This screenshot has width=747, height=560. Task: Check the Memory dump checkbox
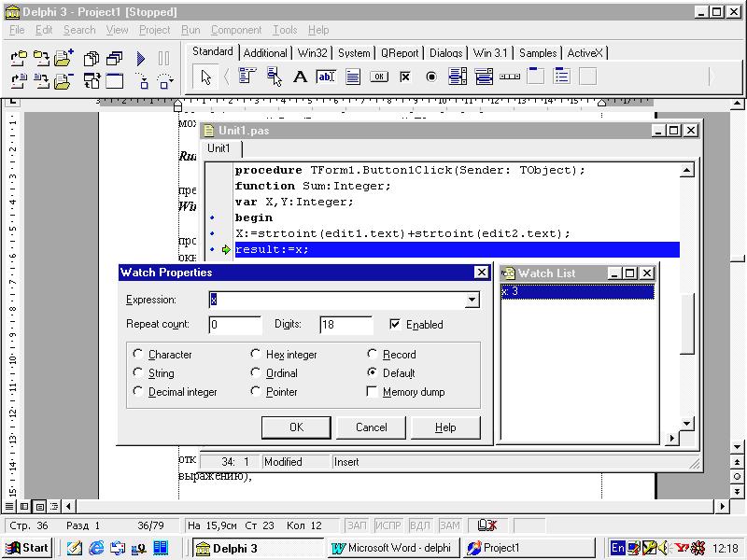pyautogui.click(x=372, y=391)
